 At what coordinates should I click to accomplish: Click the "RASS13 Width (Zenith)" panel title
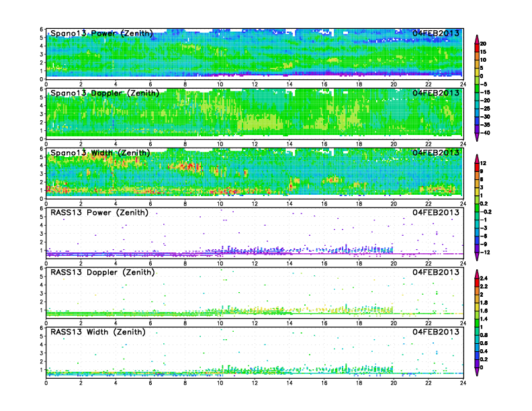coord(98,332)
